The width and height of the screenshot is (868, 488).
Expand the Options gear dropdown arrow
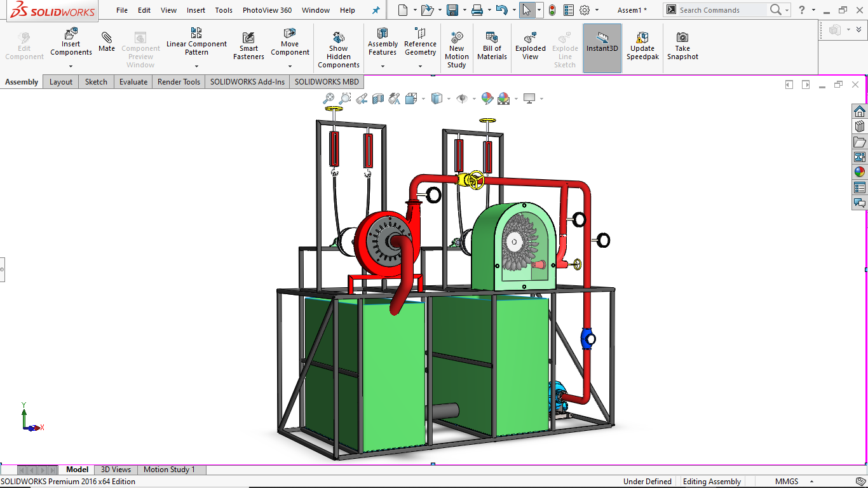597,10
